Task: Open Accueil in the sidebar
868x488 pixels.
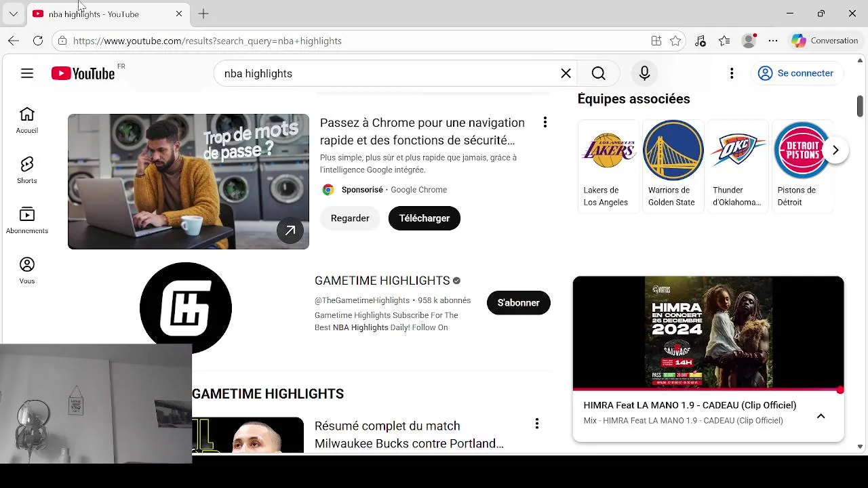Action: point(27,121)
